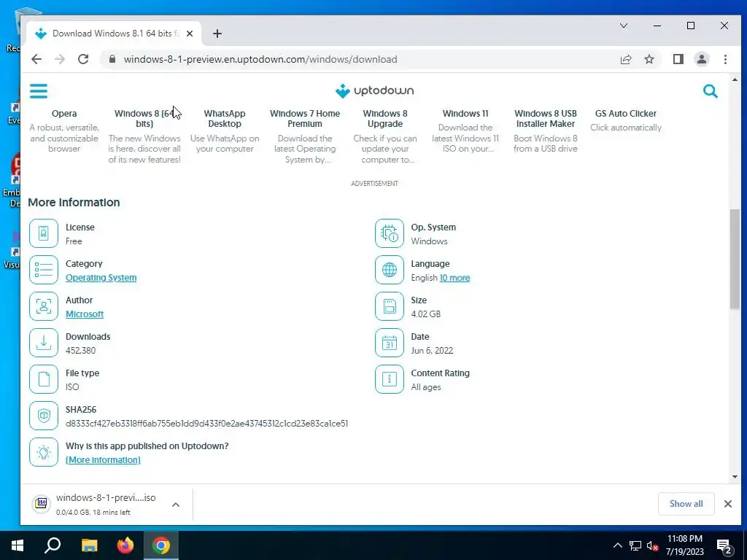Open the Microsoft author link

click(x=85, y=314)
